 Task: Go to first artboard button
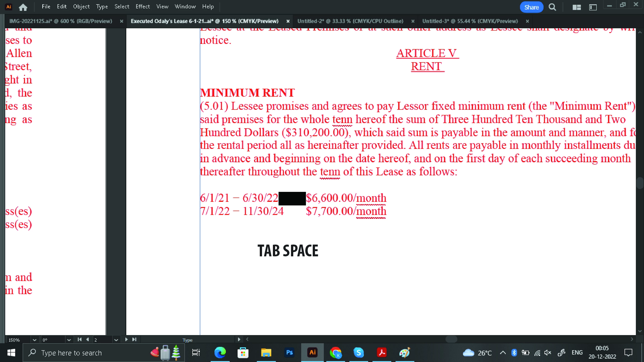79,340
